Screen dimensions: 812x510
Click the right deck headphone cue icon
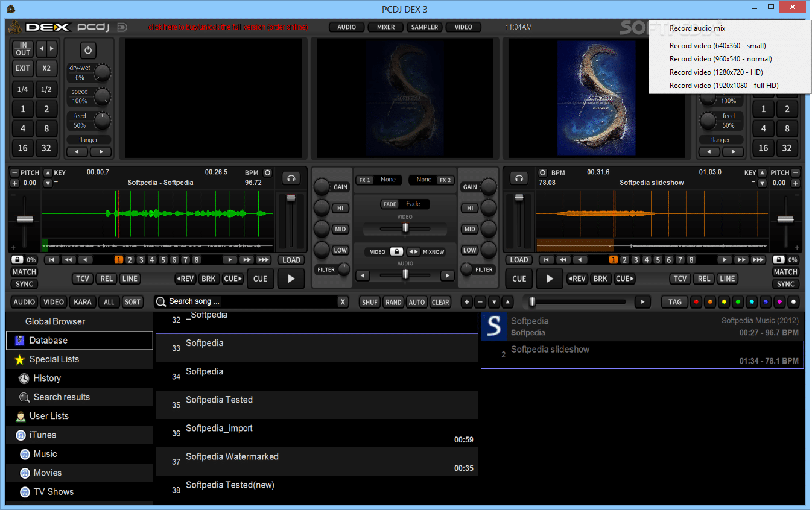pyautogui.click(x=519, y=178)
